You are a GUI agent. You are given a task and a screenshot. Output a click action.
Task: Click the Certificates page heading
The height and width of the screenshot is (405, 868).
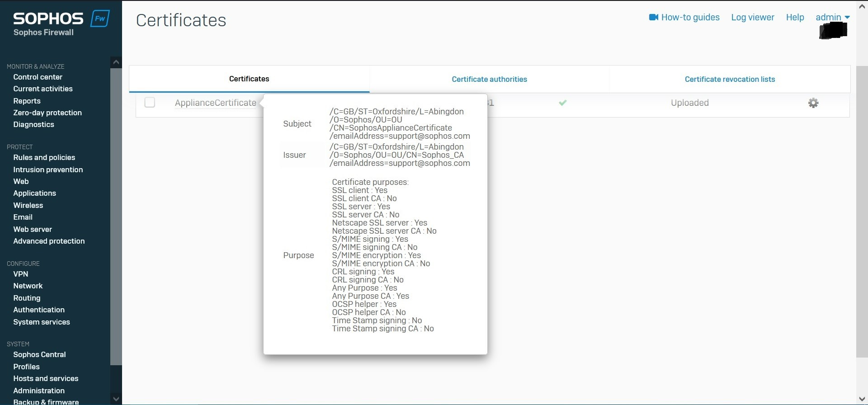(181, 20)
